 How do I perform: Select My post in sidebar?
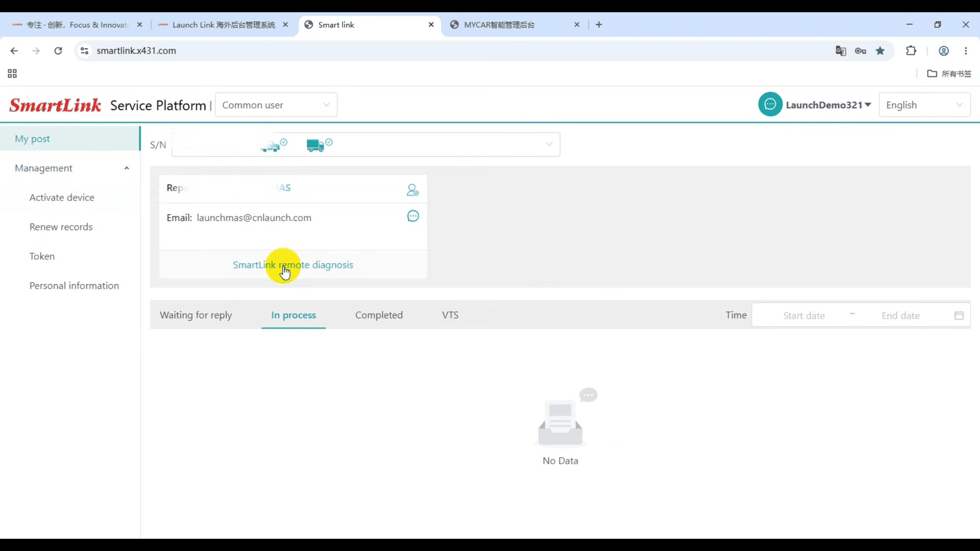pyautogui.click(x=69, y=139)
